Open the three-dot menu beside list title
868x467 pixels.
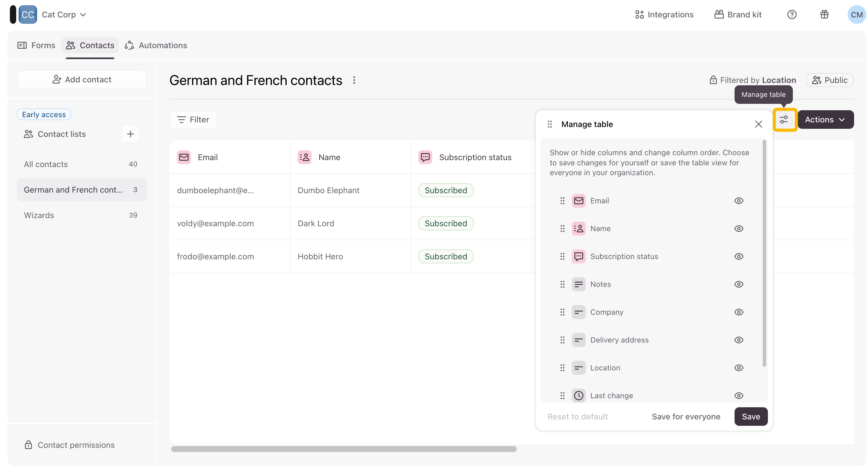coord(354,80)
